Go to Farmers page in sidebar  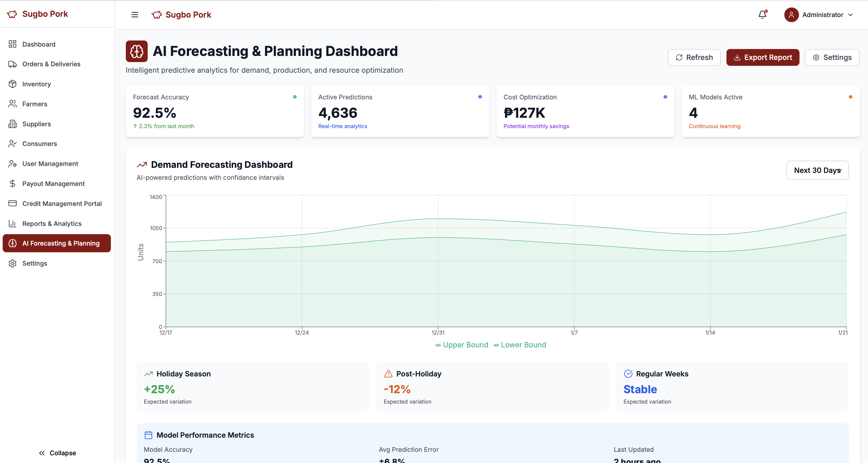(x=35, y=104)
